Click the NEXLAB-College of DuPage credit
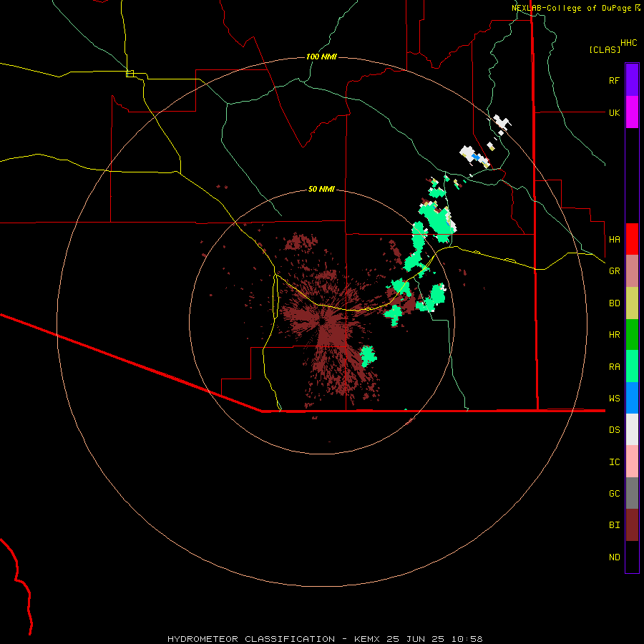The width and height of the screenshot is (644, 644). tap(576, 8)
